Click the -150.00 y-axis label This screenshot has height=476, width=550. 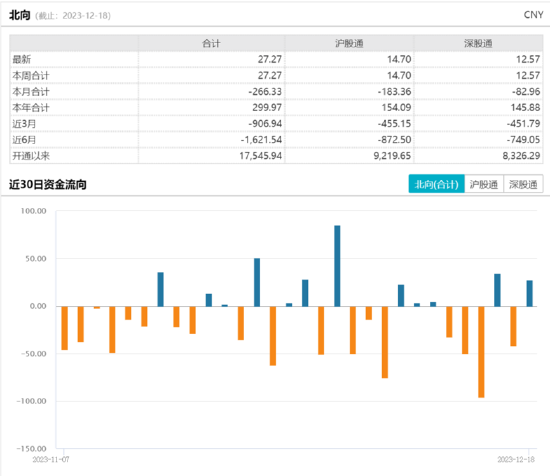[x=31, y=449]
